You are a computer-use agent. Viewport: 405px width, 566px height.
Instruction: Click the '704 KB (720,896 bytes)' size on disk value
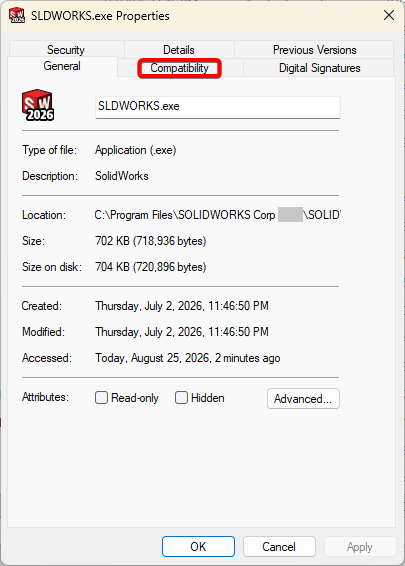pyautogui.click(x=151, y=267)
